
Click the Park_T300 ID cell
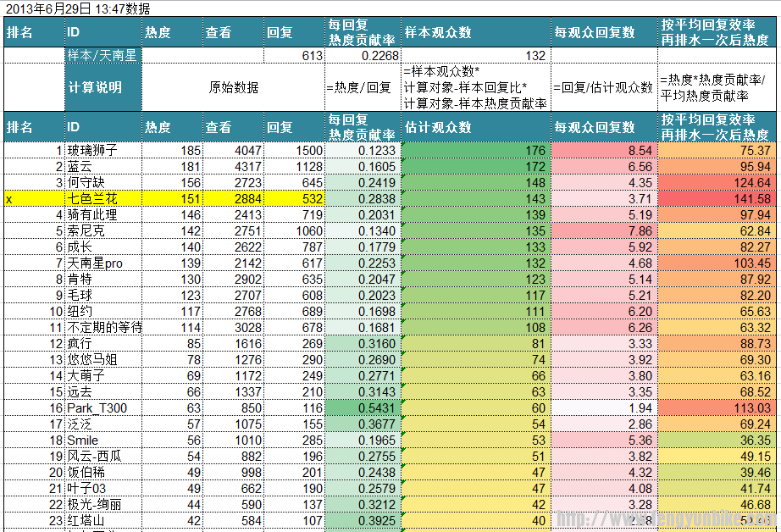[102, 408]
